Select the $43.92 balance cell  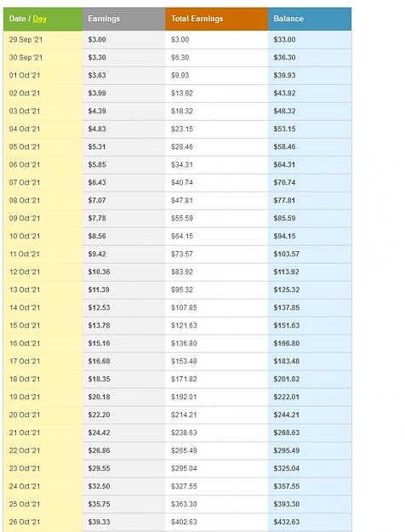pyautogui.click(x=310, y=94)
